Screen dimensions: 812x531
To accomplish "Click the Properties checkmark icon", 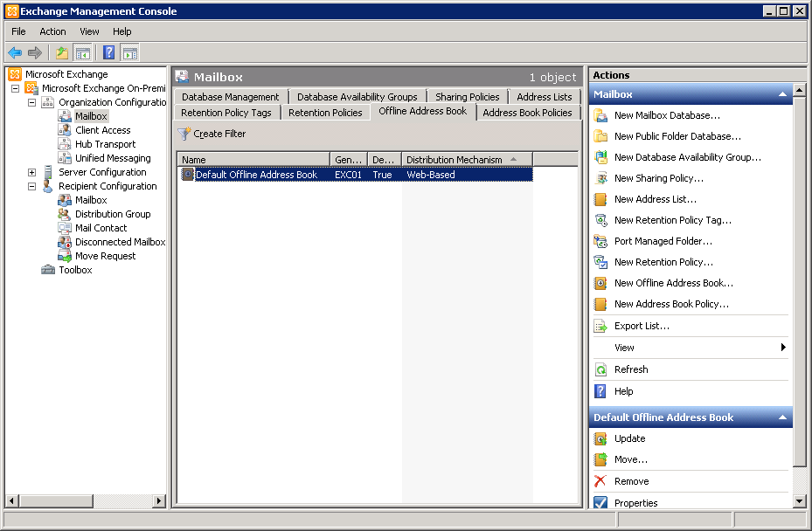I will [x=600, y=502].
